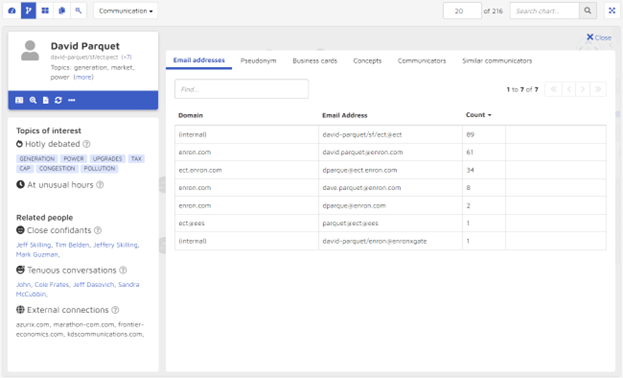Select the TAX topic tag
Viewport: 623px width, 378px height.
(x=136, y=159)
